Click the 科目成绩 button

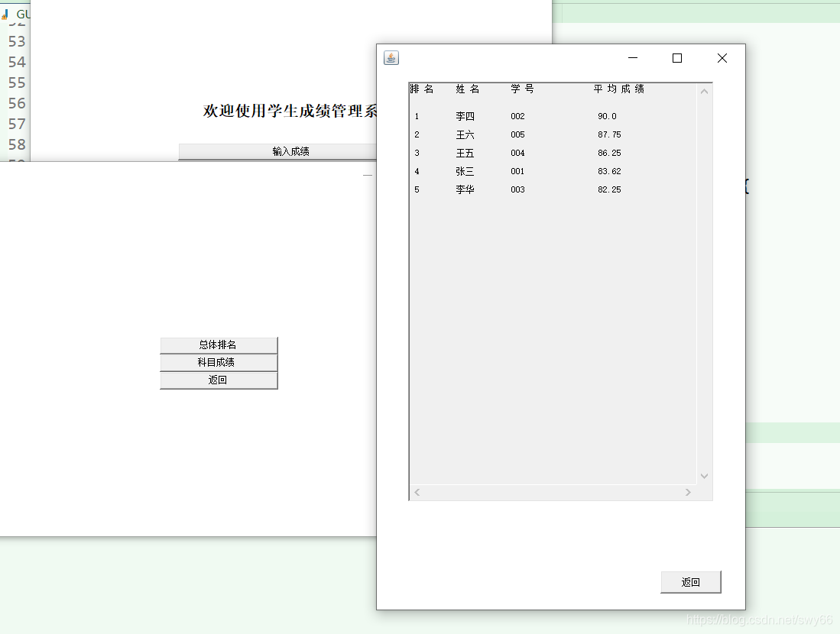[x=219, y=363]
